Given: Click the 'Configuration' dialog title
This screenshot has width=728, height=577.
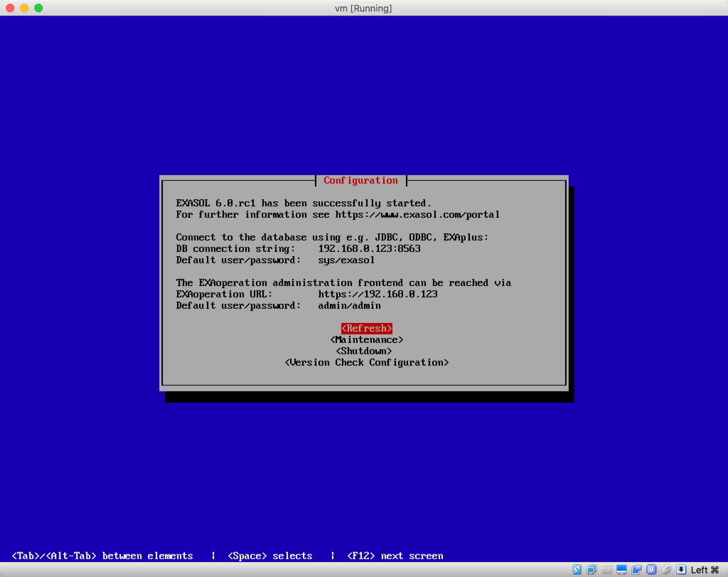Looking at the screenshot, I should coord(360,180).
